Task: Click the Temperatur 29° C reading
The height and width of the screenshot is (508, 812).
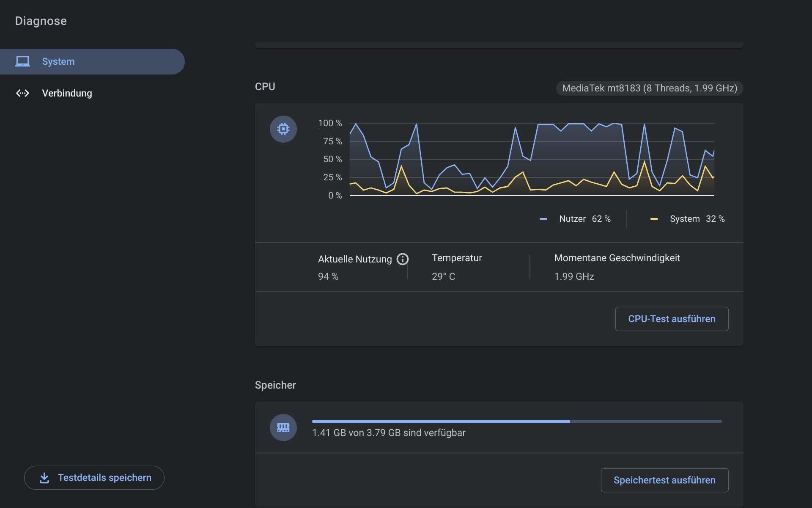Action: pos(443,276)
